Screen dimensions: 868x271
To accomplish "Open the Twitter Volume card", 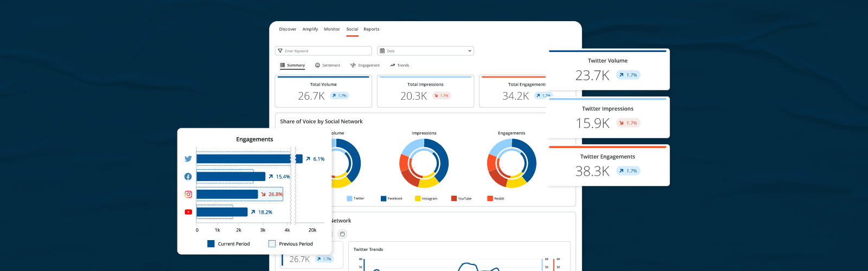I will point(608,69).
